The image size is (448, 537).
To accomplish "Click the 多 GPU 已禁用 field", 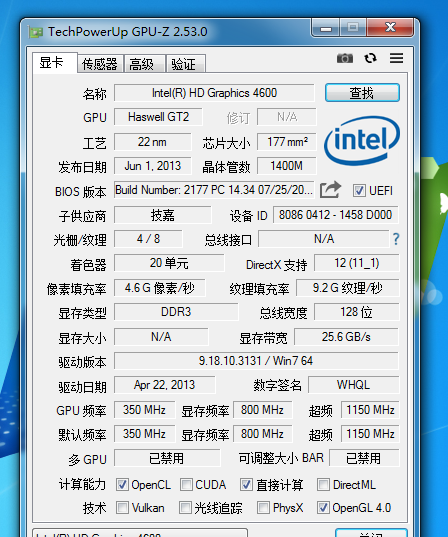I will point(167,458).
